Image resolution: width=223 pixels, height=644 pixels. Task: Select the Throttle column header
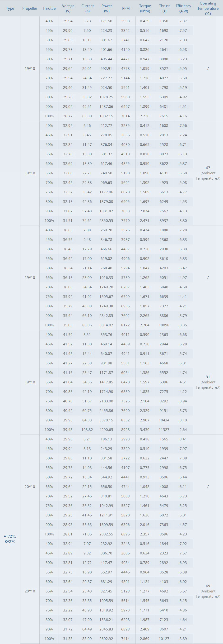[x=49, y=9]
